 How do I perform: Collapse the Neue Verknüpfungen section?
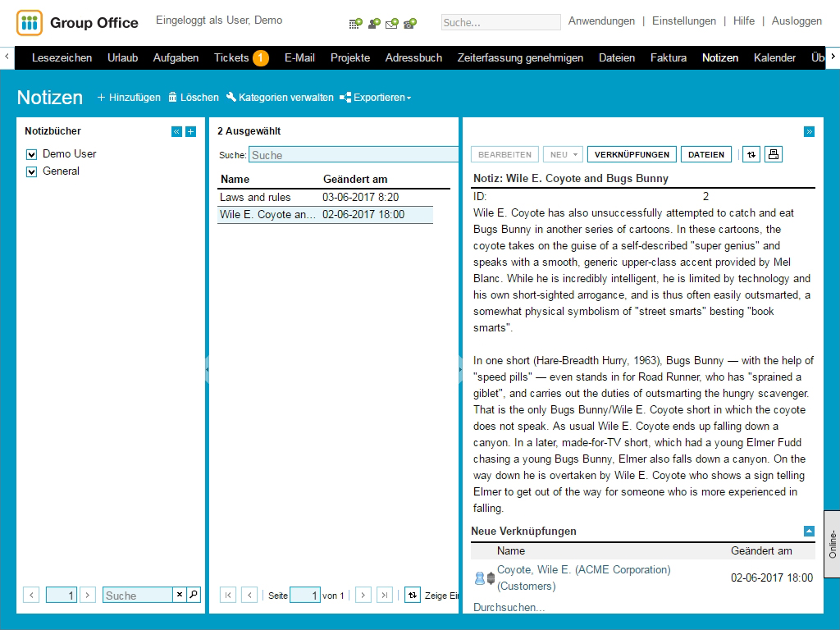809,531
